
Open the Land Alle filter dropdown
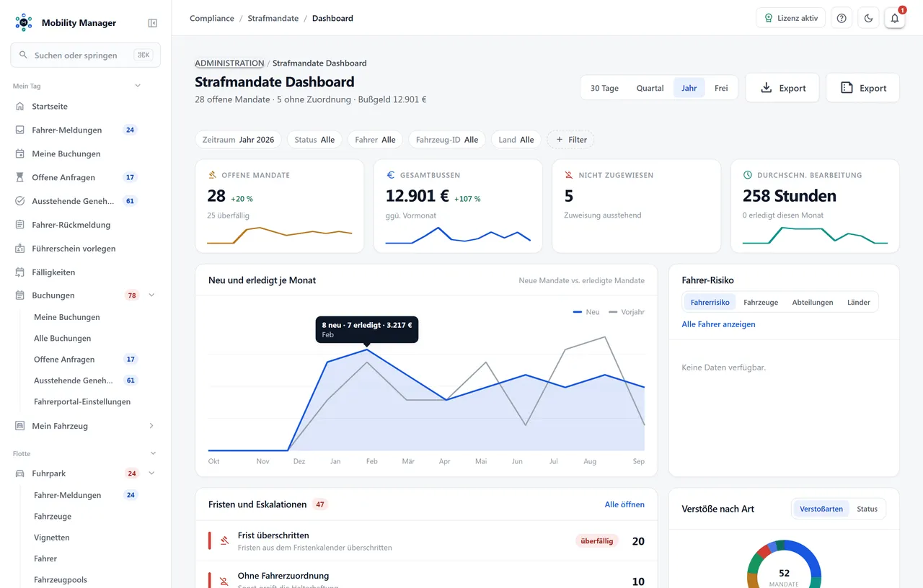[516, 140]
